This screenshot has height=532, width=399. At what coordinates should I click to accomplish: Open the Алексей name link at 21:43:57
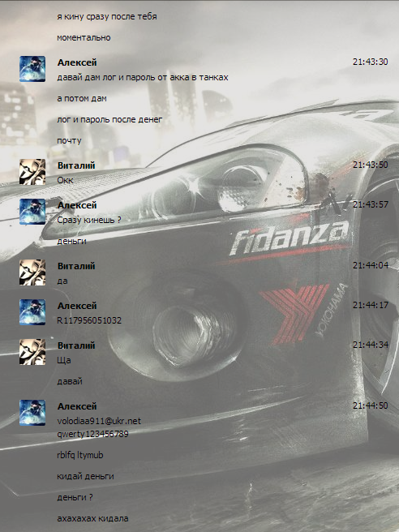coord(77,205)
